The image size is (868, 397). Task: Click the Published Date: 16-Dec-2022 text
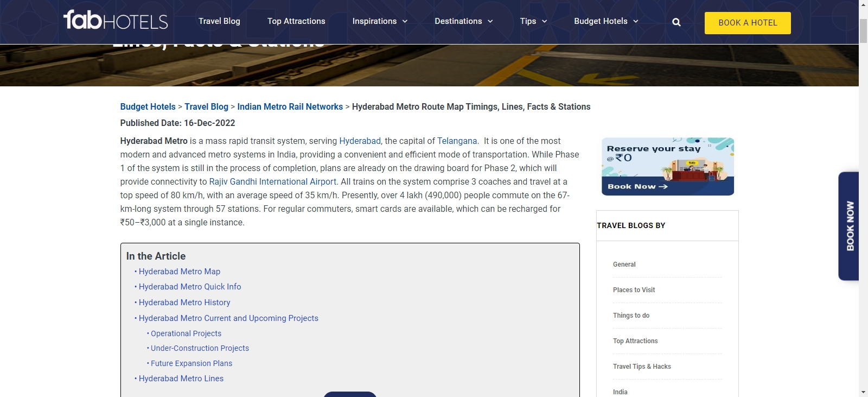point(178,123)
